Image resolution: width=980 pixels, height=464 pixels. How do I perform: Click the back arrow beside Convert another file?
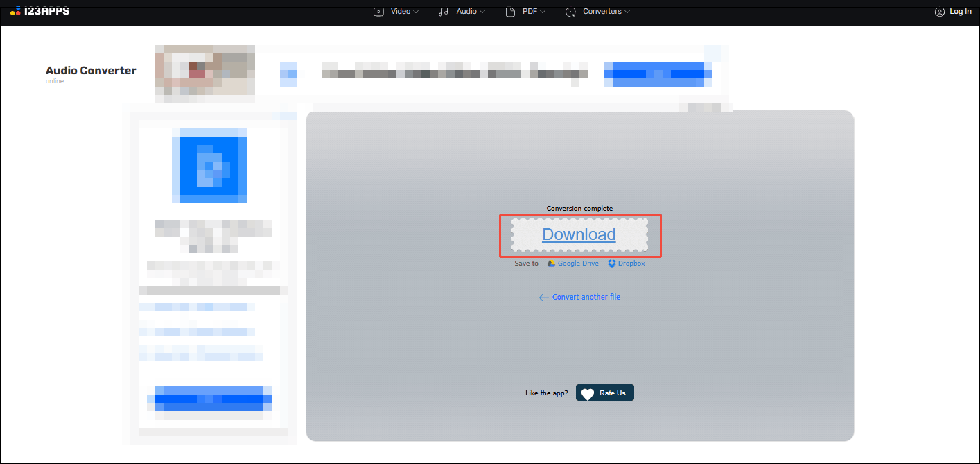click(x=544, y=298)
